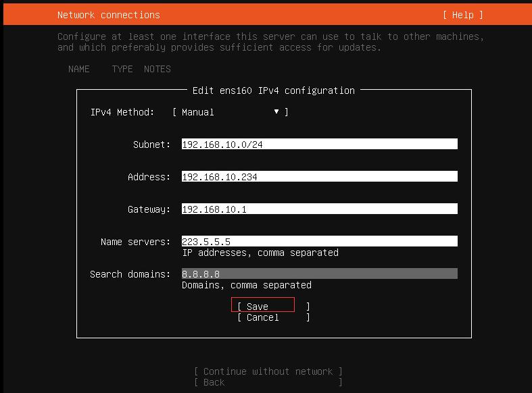Save the IPv4 configuration
Viewport: 532px width, 393px height.
click(262, 306)
